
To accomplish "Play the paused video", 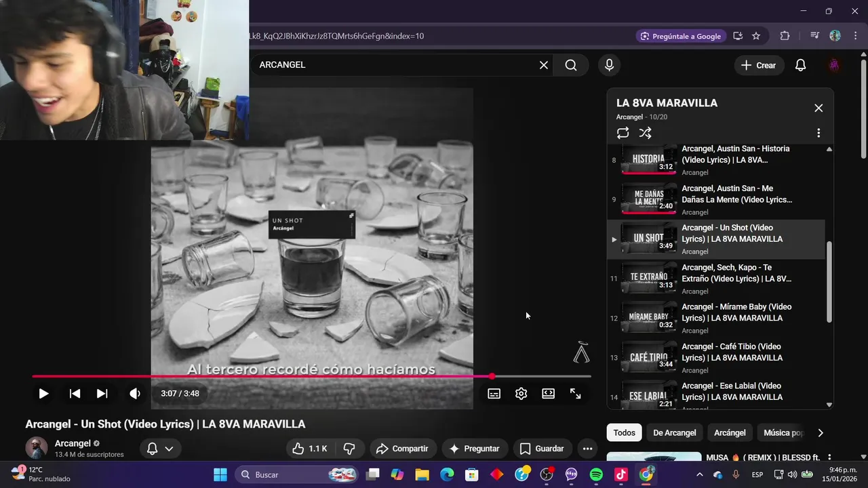I will click(x=43, y=393).
